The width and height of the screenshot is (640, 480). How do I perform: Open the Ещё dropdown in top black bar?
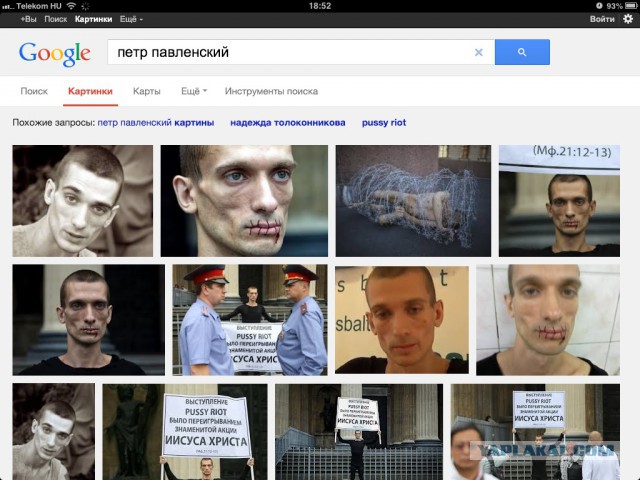point(131,19)
